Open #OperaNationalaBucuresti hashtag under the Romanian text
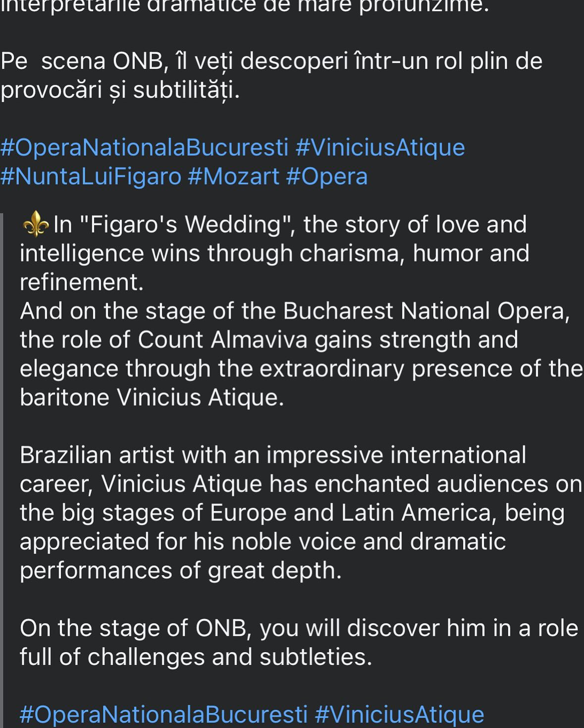Viewport: 584px width, 728px height. (x=144, y=148)
